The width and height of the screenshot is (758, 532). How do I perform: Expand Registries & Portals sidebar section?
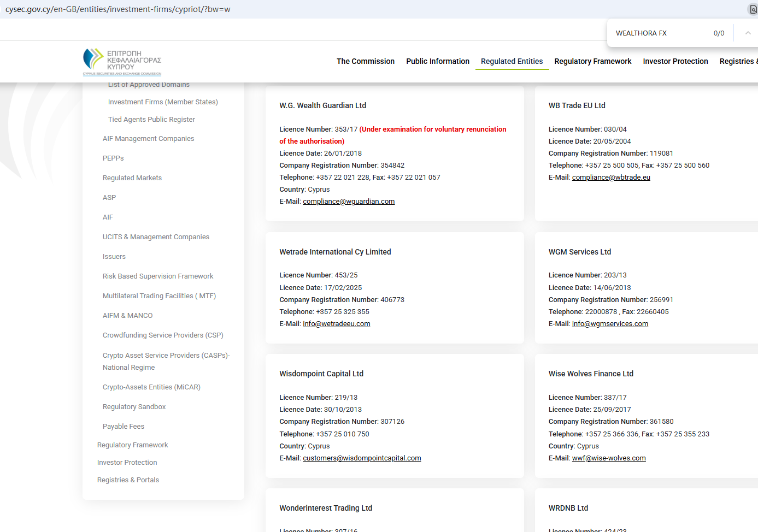tap(128, 480)
